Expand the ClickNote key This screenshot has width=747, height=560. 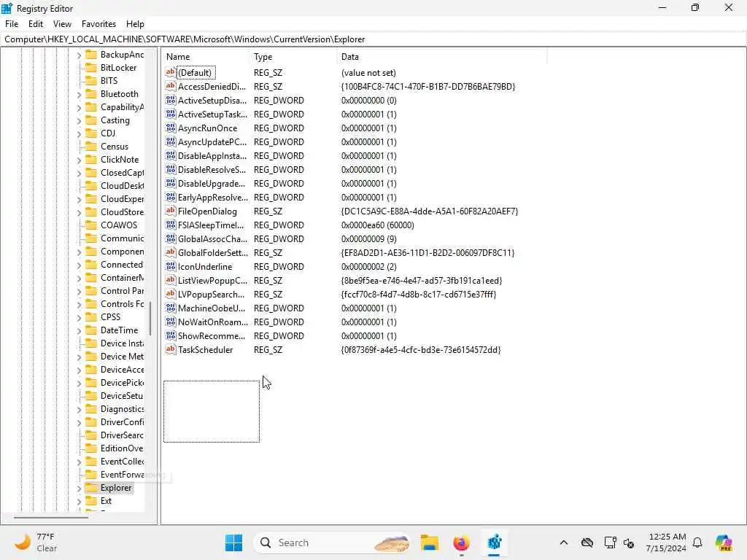click(x=79, y=160)
